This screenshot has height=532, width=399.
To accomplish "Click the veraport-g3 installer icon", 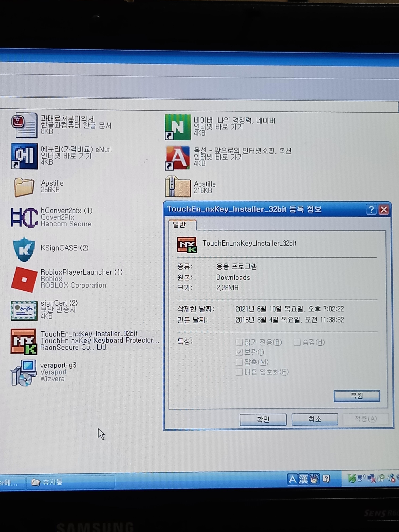I will coord(24,373).
